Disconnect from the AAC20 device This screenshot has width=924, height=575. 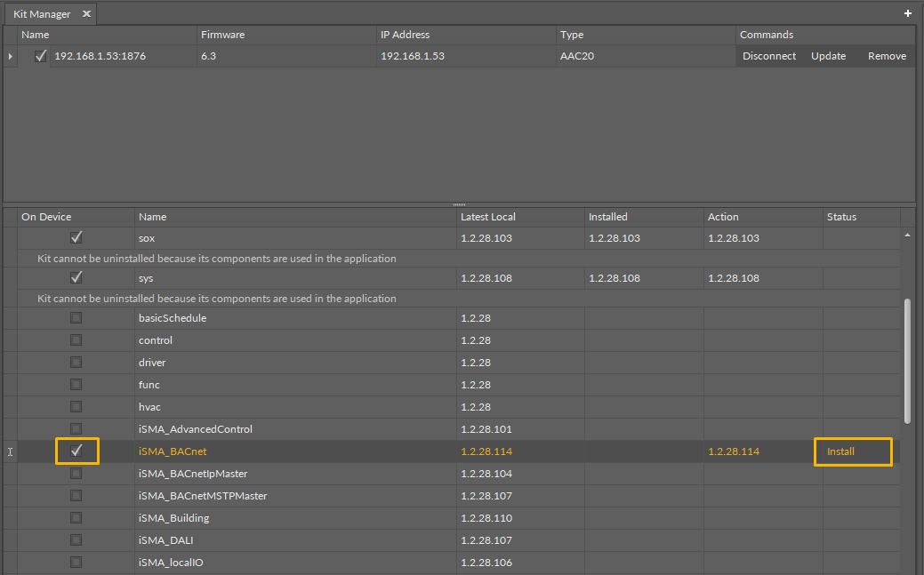(769, 56)
